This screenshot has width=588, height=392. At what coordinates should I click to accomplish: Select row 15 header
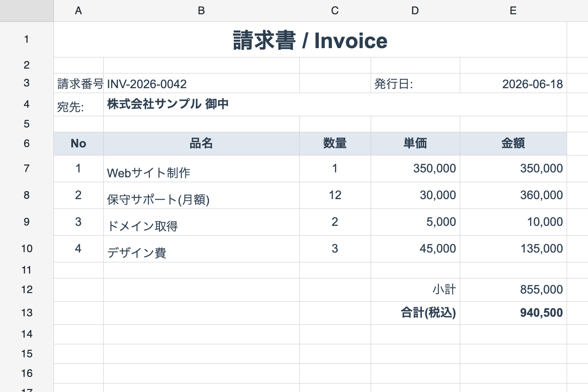point(27,354)
